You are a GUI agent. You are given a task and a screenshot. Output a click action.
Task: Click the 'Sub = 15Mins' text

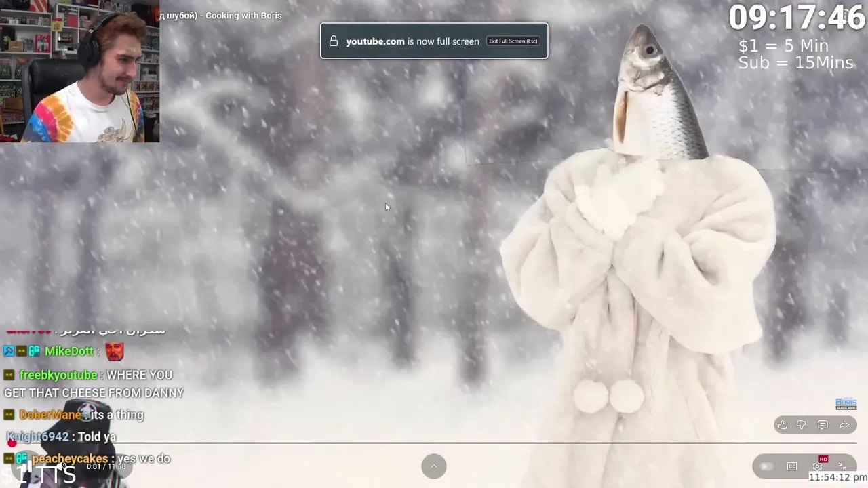coord(795,63)
